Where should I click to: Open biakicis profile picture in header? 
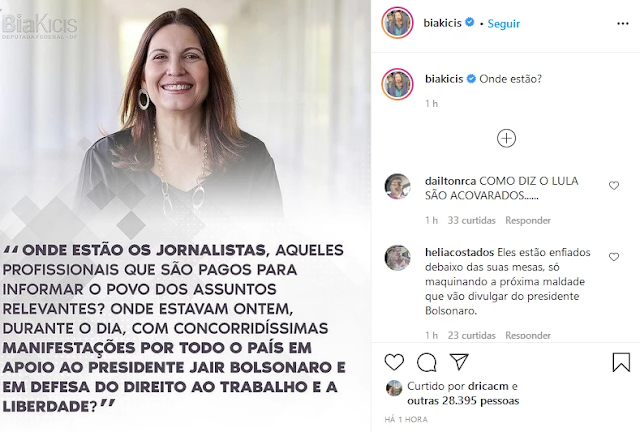[397, 22]
